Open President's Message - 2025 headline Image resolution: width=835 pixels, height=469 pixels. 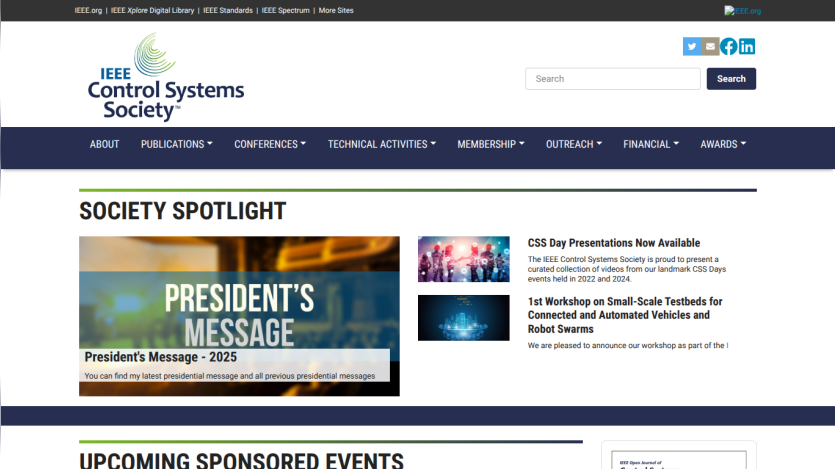[x=160, y=357]
